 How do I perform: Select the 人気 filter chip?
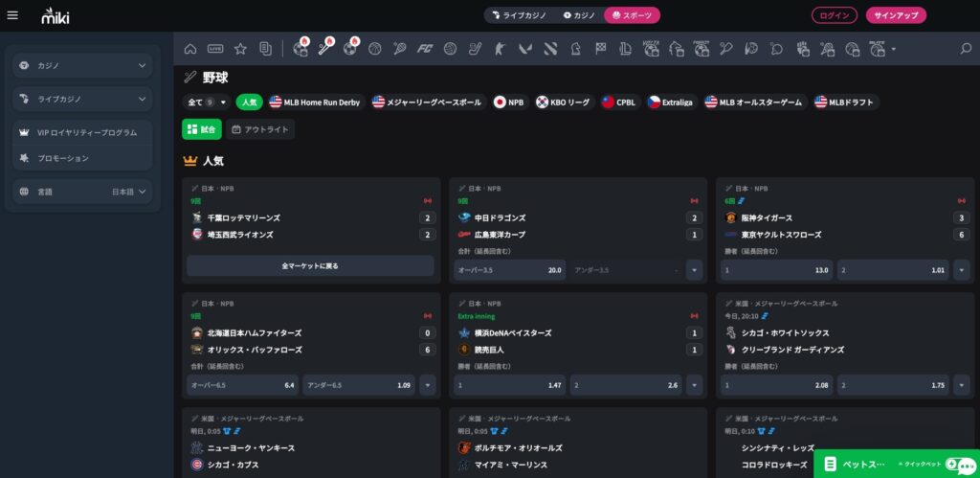point(250,102)
